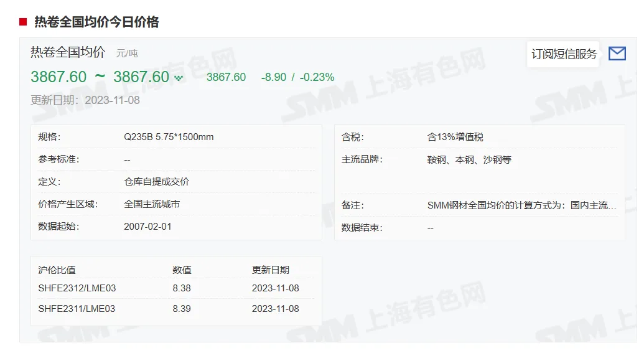644x353 pixels.
Task: Click the 鞍钢、本钢、沙钢等 brand text
Action: 469,159
